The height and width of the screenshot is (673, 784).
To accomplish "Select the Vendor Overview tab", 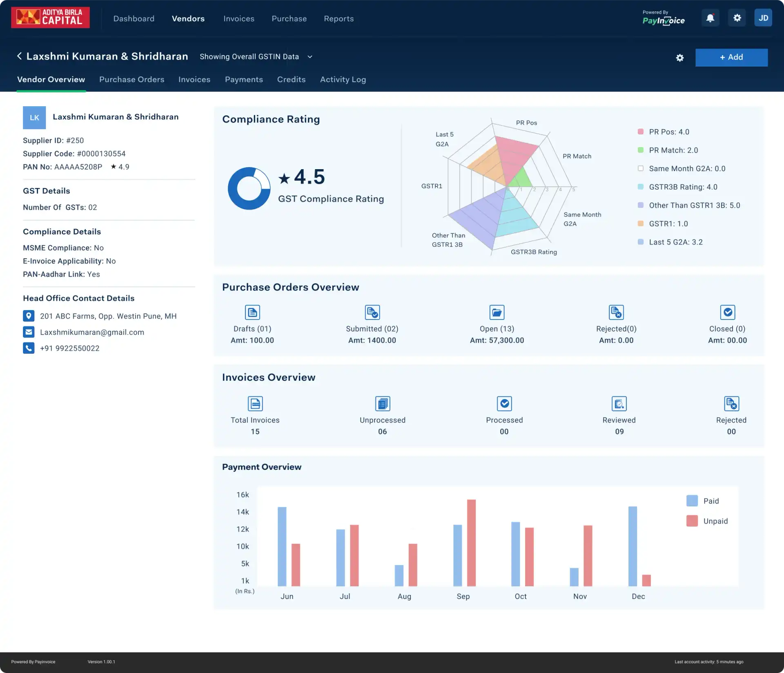I will (51, 80).
